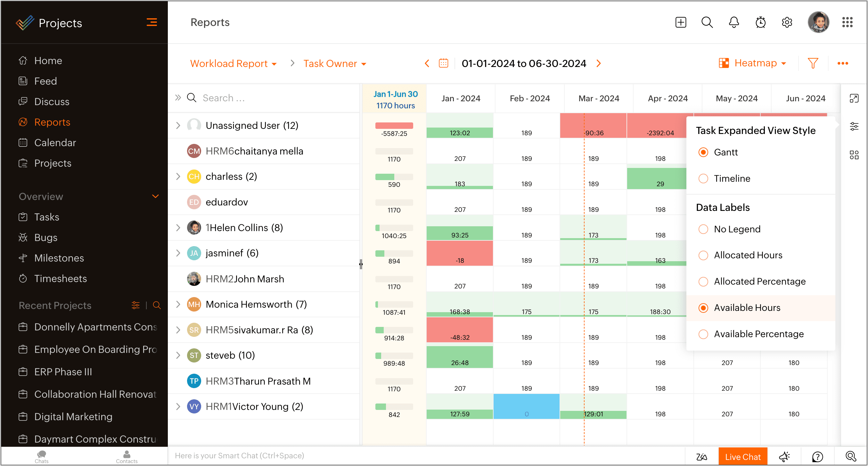868x466 pixels.
Task: Select Available Percentage option
Action: point(703,334)
